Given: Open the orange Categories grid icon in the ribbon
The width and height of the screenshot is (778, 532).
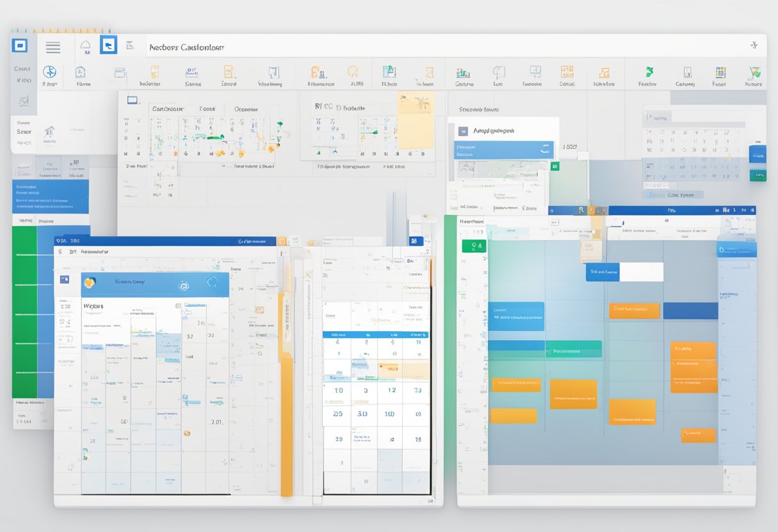Looking at the screenshot, I should (x=567, y=74).
